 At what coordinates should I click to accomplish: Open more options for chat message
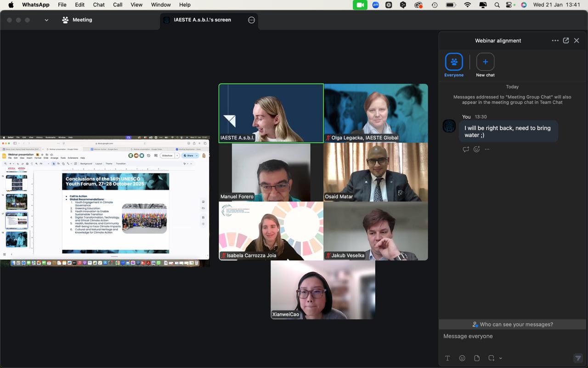click(x=487, y=149)
